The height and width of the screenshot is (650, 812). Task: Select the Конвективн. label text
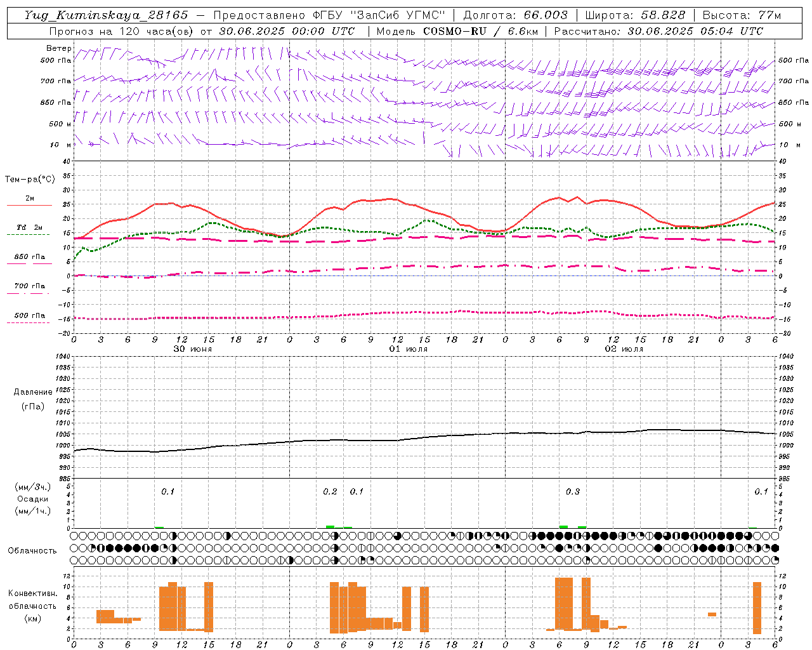pyautogui.click(x=33, y=594)
